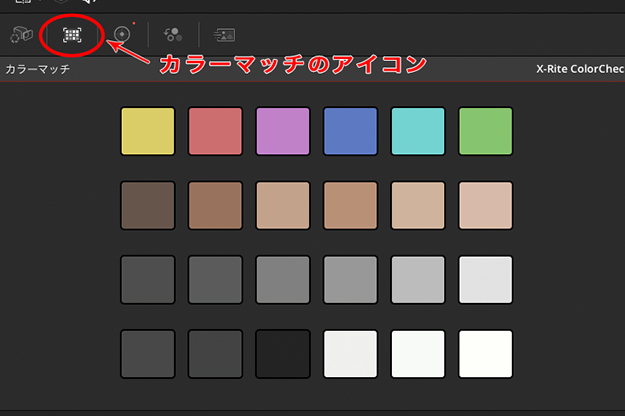
Task: Open the Color Wheels palette icon
Action: 122,34
